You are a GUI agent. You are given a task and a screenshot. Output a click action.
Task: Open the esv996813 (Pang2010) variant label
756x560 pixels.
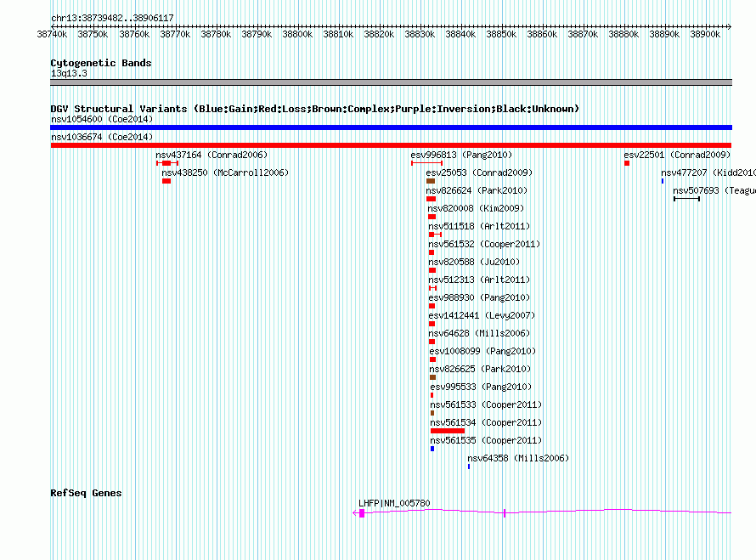461,155
